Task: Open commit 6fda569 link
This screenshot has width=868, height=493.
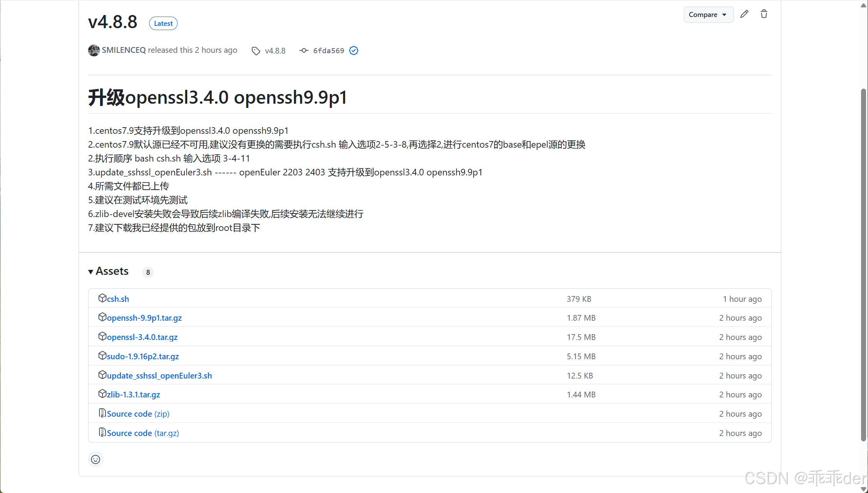Action: (x=328, y=50)
